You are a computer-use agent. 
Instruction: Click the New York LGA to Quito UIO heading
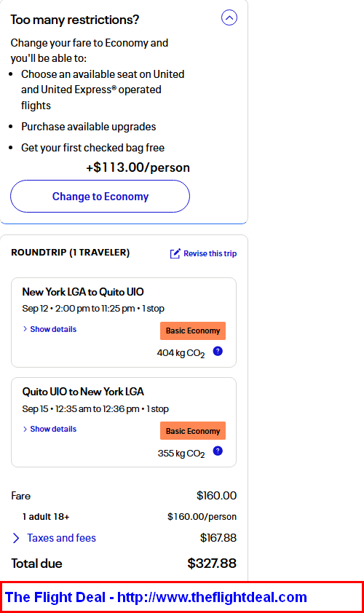tap(83, 292)
